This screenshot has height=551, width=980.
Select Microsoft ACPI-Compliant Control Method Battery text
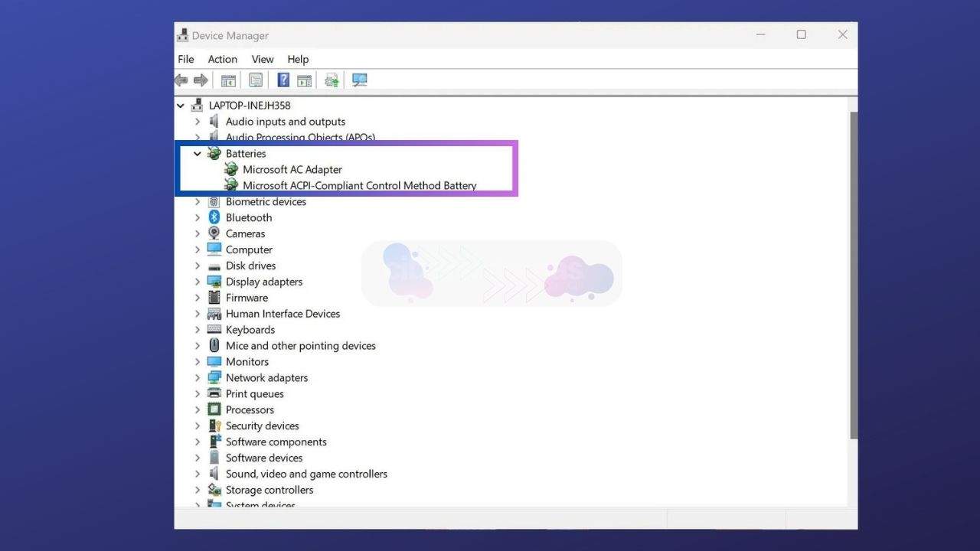(360, 186)
